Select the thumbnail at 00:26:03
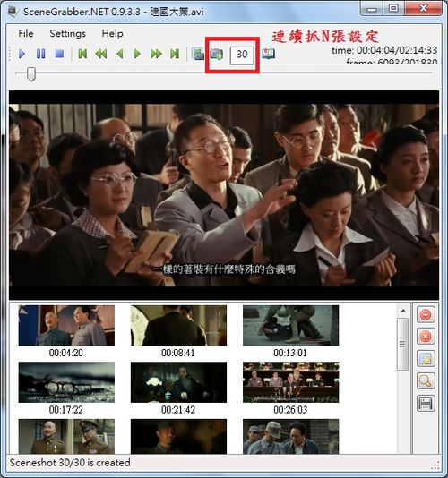 291,382
